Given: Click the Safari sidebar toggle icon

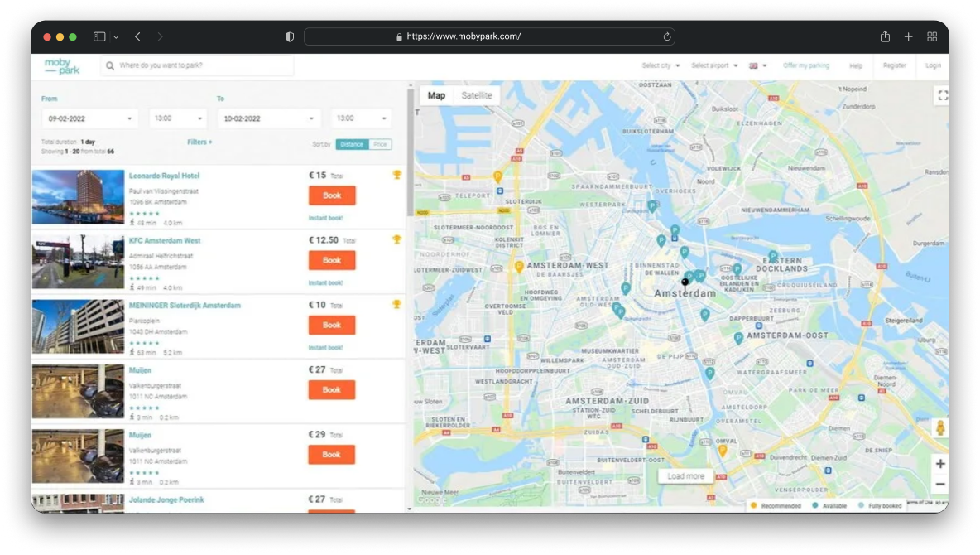Looking at the screenshot, I should [x=99, y=37].
